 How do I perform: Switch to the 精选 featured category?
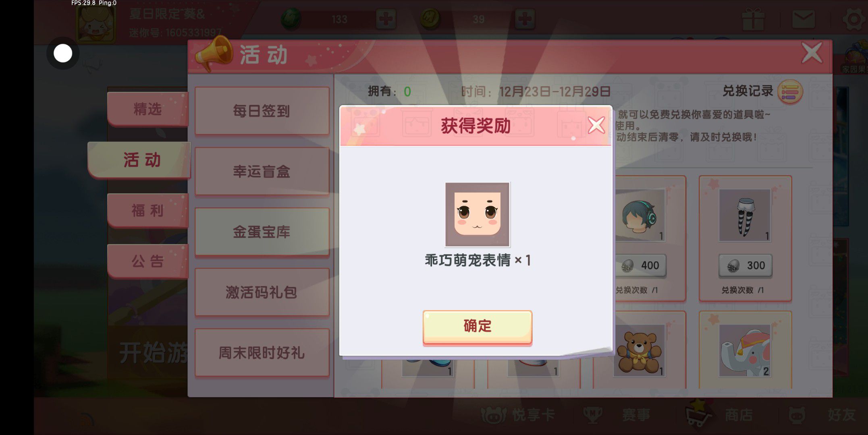(x=148, y=109)
